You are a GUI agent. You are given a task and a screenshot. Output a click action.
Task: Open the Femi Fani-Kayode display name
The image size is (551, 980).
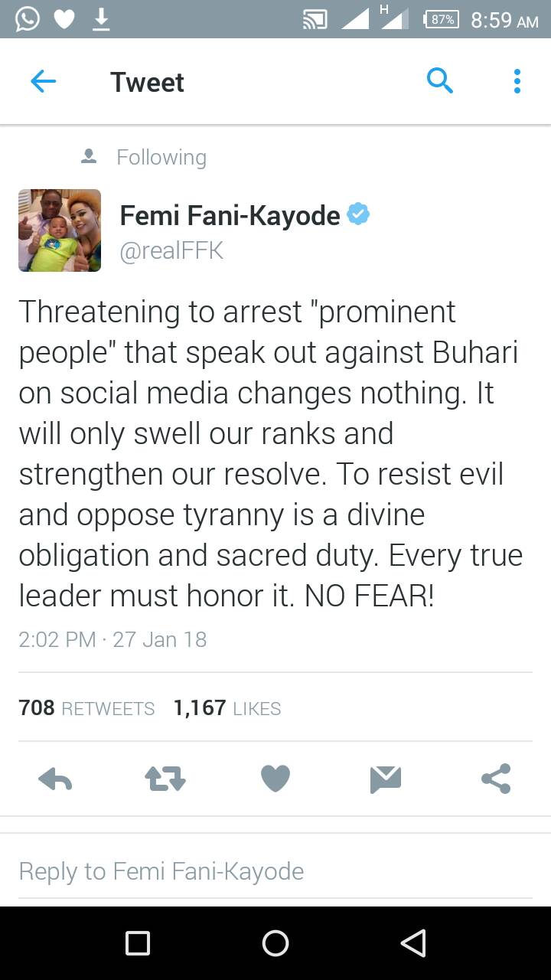(230, 216)
